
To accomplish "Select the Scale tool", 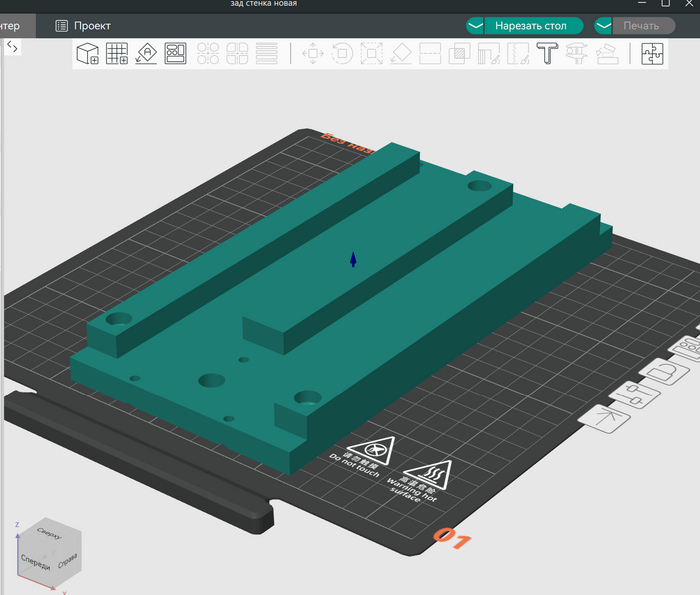I will 371,54.
